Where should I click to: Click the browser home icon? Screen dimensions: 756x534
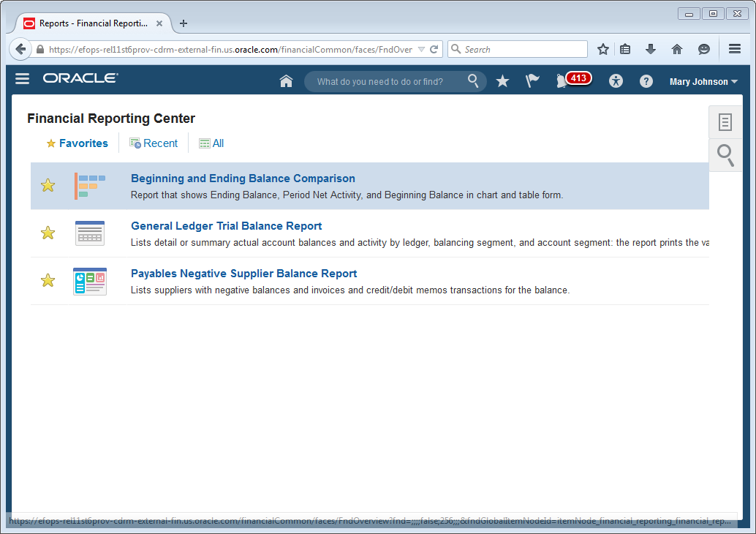click(677, 49)
